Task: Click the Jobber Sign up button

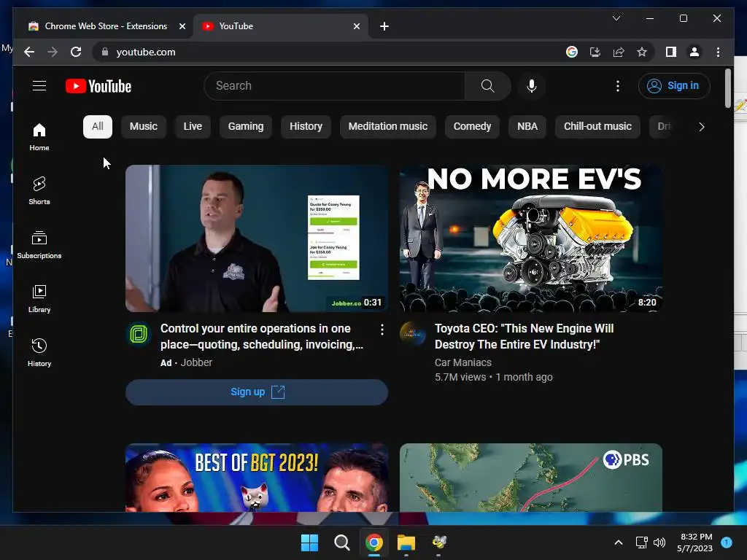Action: pyautogui.click(x=257, y=392)
